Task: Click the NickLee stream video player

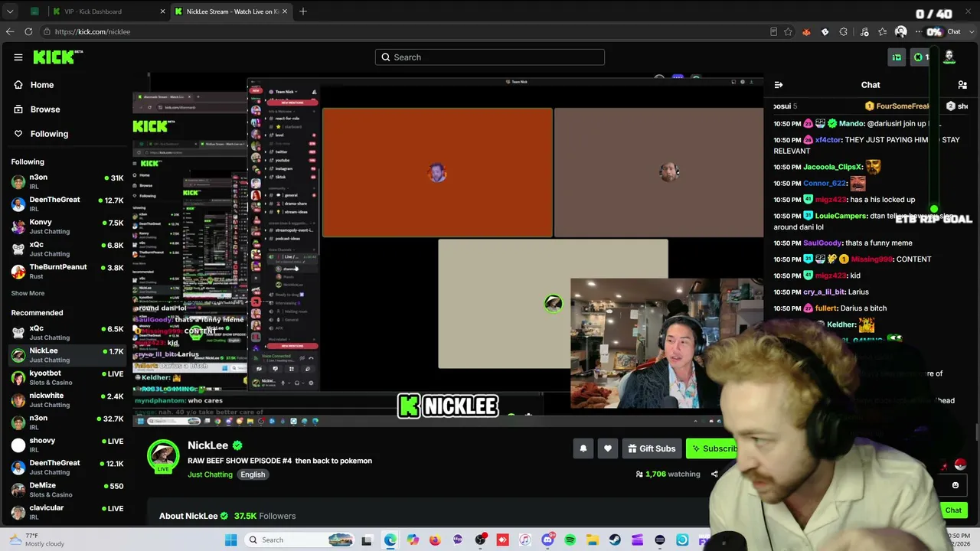Action: (448, 249)
